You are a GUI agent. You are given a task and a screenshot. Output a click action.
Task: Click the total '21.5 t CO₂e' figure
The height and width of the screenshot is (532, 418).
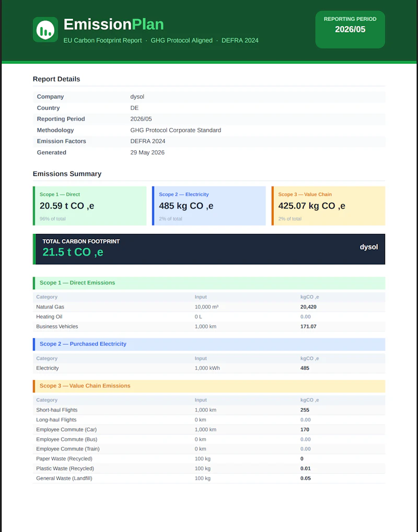73,252
